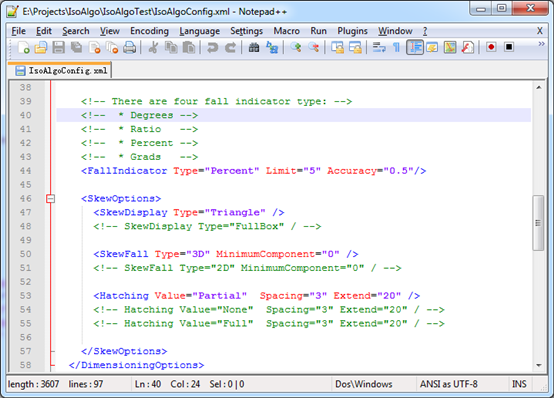Toggle the Word Wrap icon
This screenshot has width=554, height=398.
click(379, 47)
